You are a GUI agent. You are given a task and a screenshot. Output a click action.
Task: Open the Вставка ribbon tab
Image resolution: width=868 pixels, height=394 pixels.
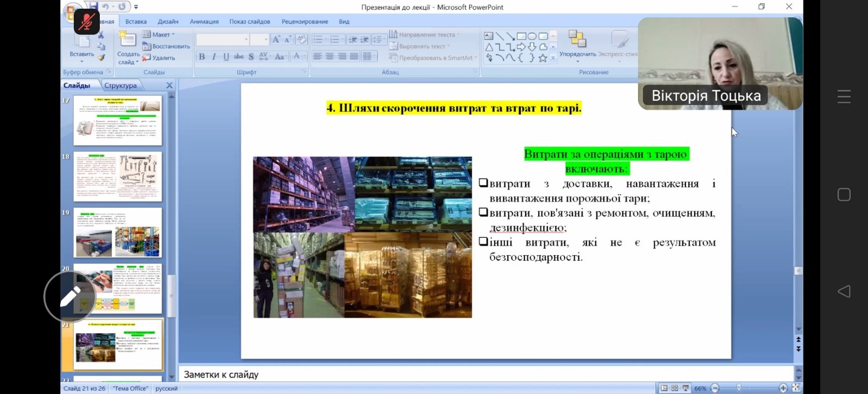coord(136,22)
